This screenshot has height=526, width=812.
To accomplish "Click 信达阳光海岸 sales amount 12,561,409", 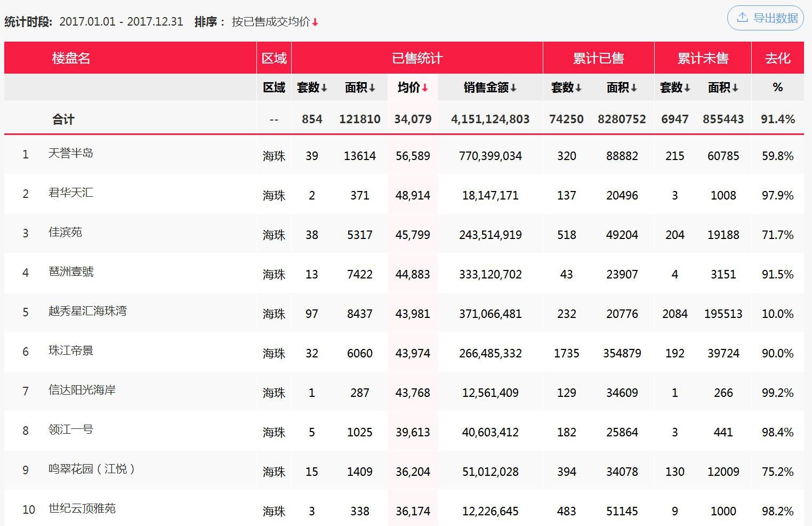I will point(490,393).
